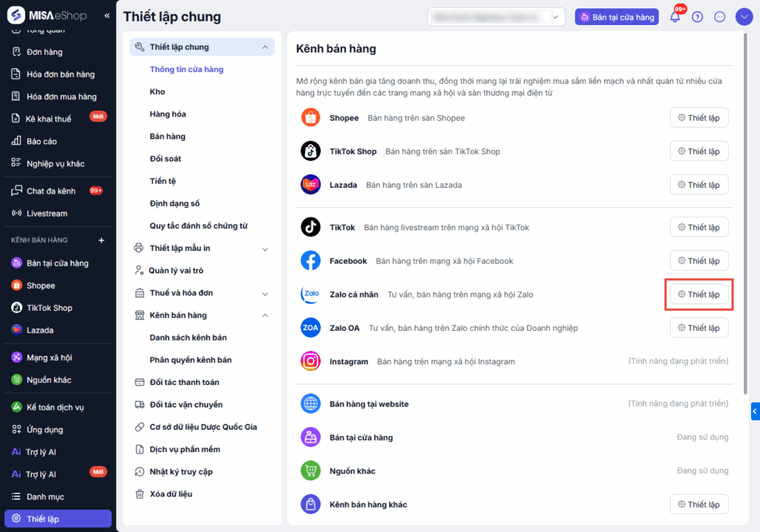Click Bán tại cửa hàng header button

pos(617,17)
